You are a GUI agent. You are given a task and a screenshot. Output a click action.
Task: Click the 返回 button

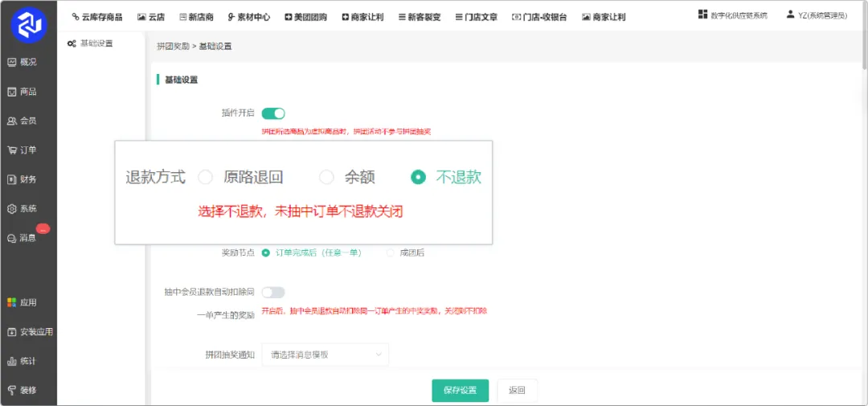(x=517, y=391)
